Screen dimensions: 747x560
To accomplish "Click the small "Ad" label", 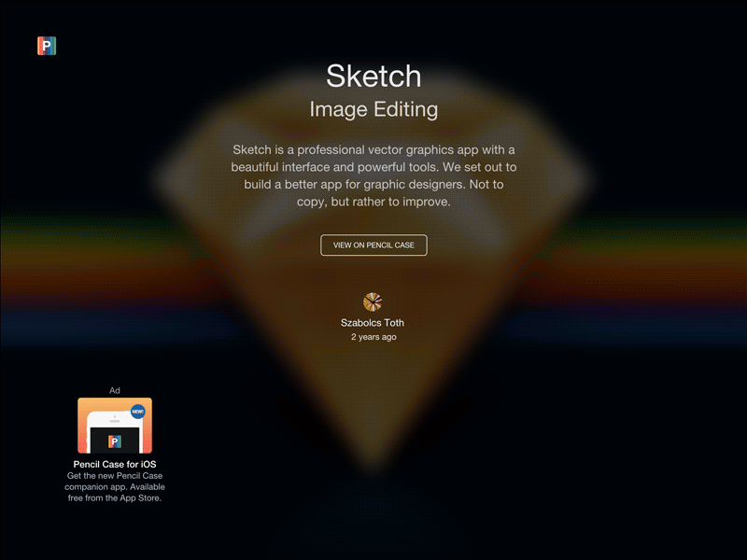I will point(115,390).
